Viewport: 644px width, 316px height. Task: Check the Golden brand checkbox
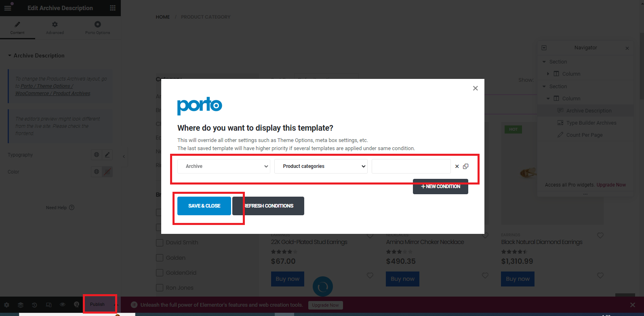(x=160, y=258)
